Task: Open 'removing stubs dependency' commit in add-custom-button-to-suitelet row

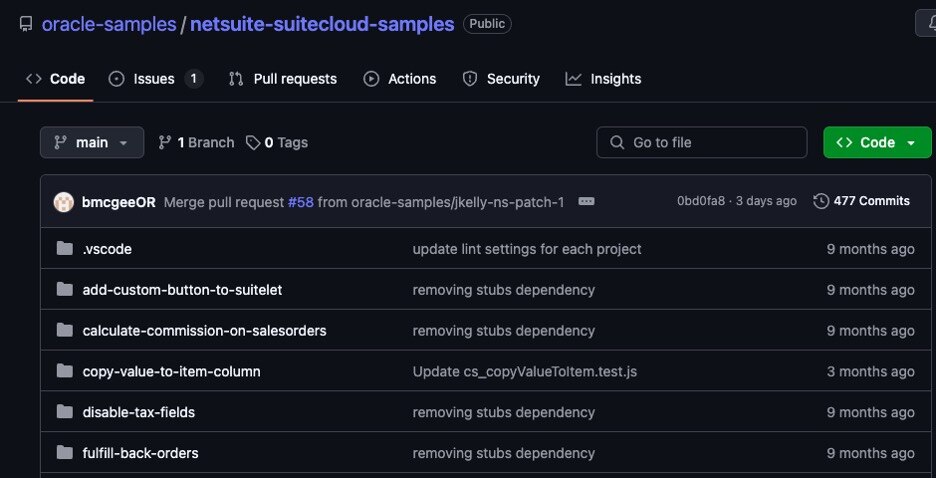Action: pos(503,290)
